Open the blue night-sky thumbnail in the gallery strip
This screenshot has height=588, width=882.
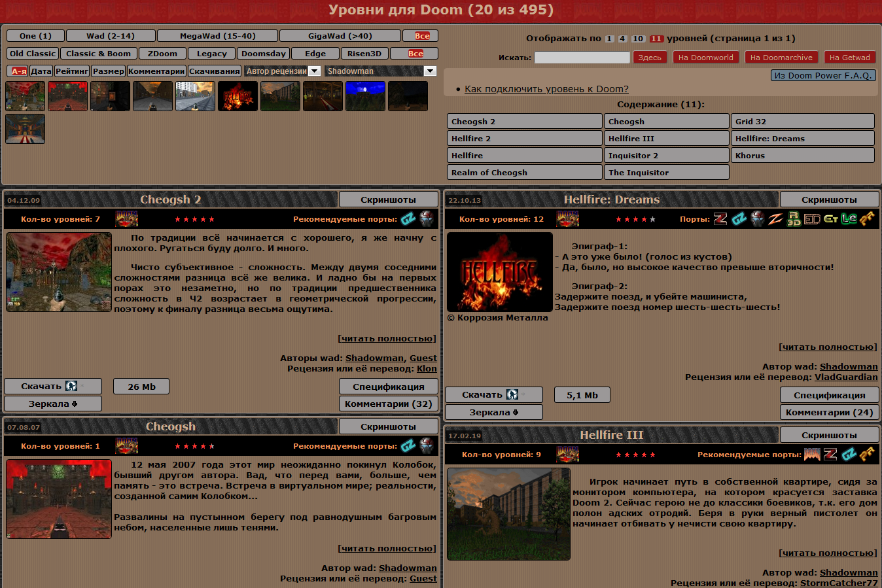coord(365,96)
